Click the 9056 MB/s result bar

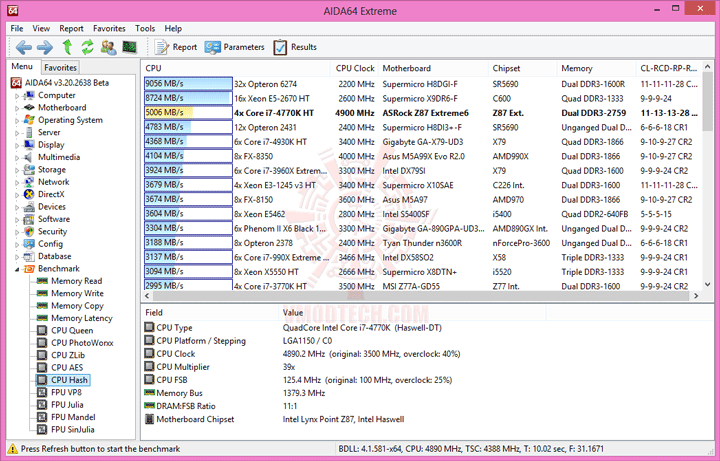click(188, 84)
